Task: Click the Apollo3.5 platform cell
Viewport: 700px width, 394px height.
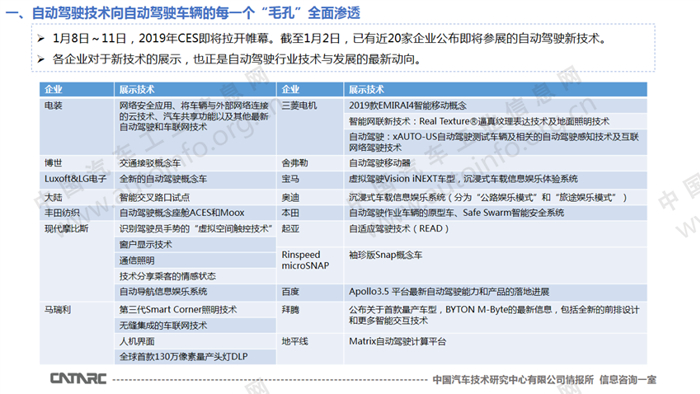Action: pyautogui.click(x=496, y=292)
